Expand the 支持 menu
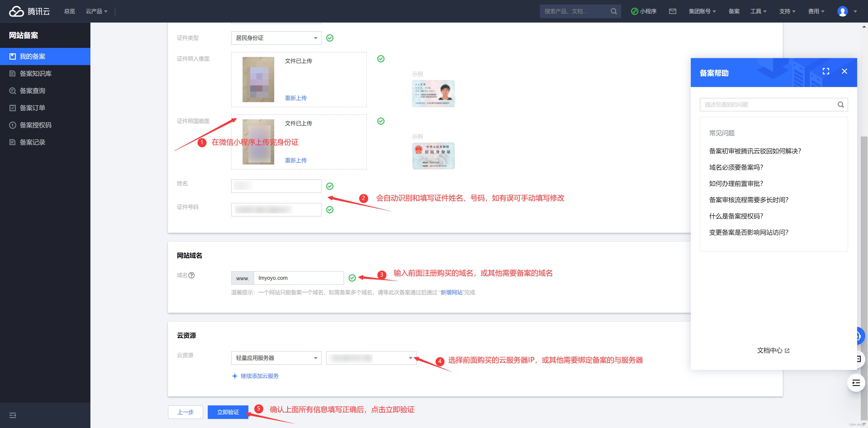 coord(787,11)
